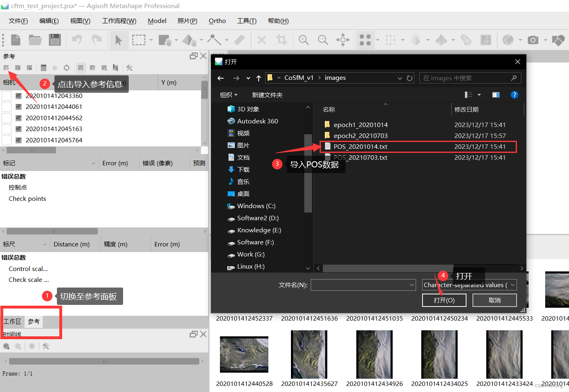Check the box for camera 2020101412044562
569x392 pixels.
coord(6,118)
